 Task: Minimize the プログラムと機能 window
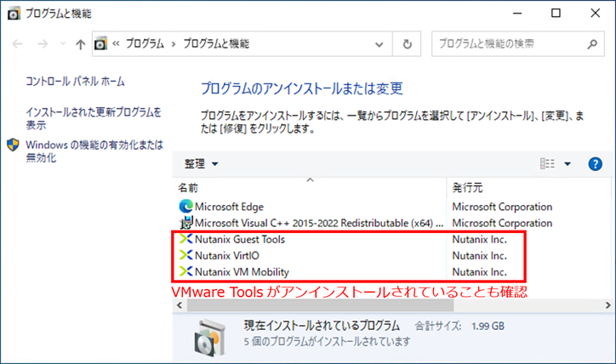click(517, 14)
